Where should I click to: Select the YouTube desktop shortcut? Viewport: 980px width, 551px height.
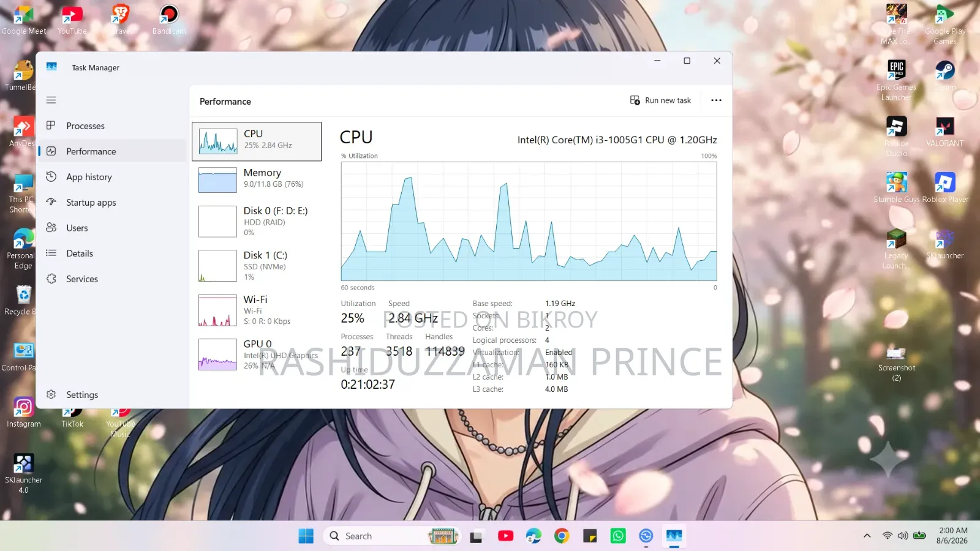coord(72,20)
